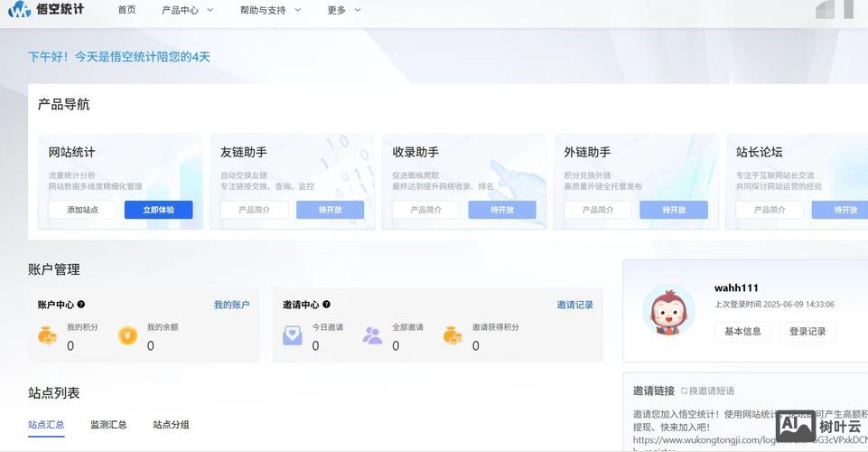Open 产品简介 for 站长论坛
The height and width of the screenshot is (452, 868).
coord(770,210)
